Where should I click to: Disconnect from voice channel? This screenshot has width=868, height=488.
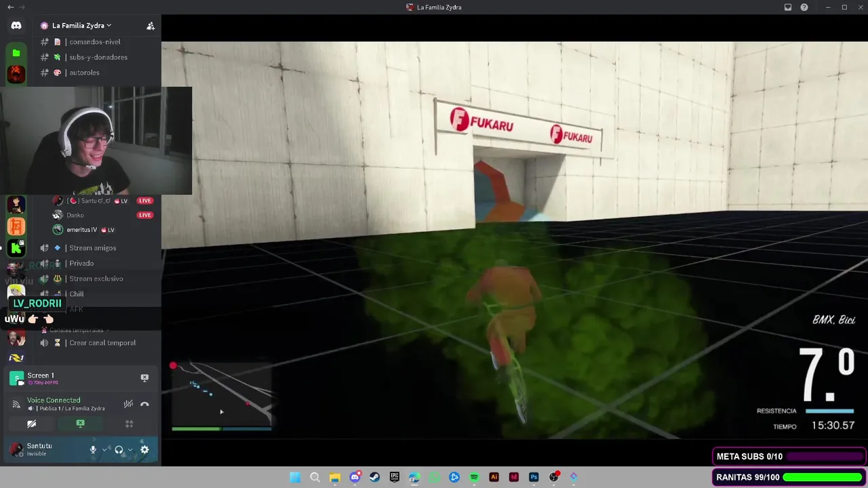pos(144,404)
